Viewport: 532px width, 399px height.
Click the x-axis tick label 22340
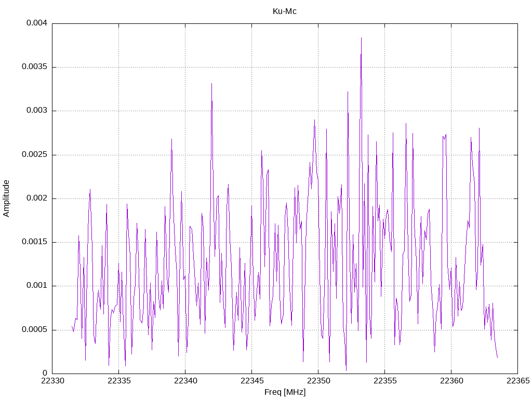click(185, 381)
